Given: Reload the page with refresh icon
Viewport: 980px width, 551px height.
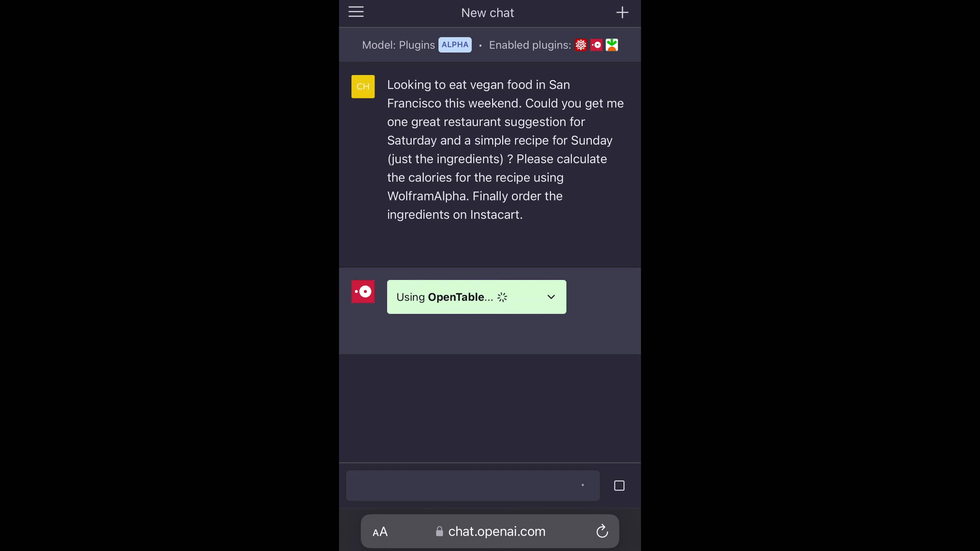Looking at the screenshot, I should (602, 531).
